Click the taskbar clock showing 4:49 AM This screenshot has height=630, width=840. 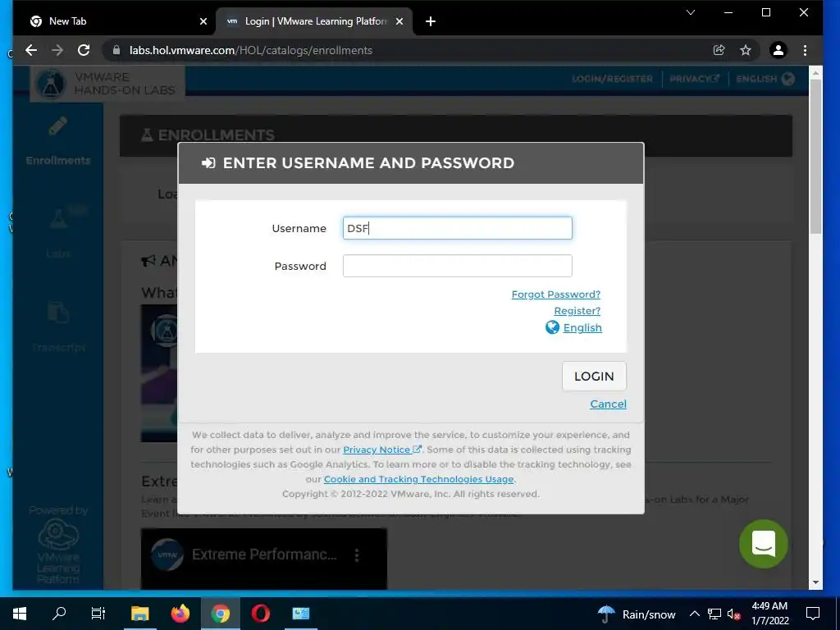click(x=769, y=614)
